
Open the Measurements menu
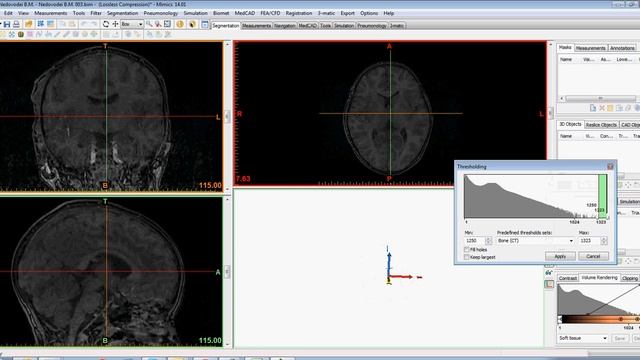tap(50, 13)
